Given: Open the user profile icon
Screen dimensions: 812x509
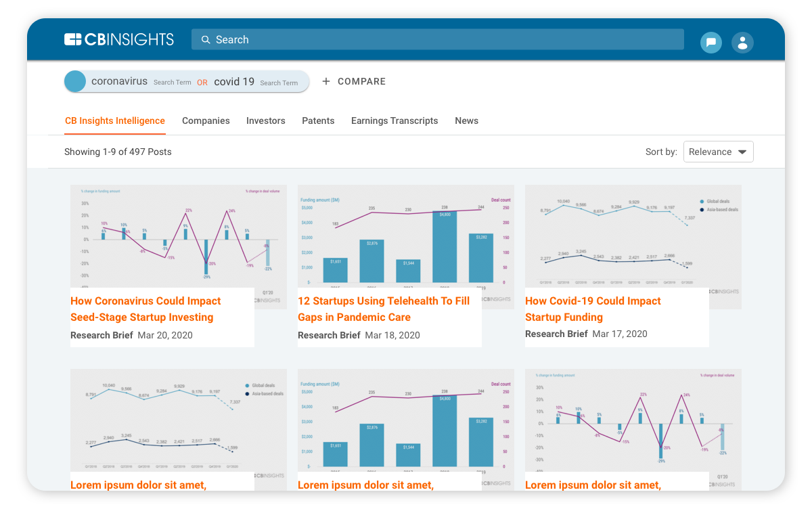Looking at the screenshot, I should [742, 43].
